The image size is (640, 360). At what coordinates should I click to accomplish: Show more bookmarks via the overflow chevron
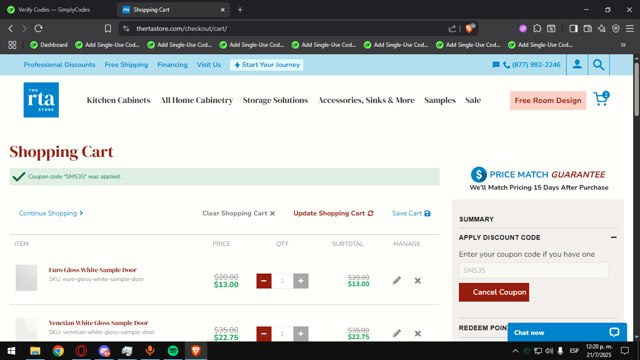coord(623,45)
